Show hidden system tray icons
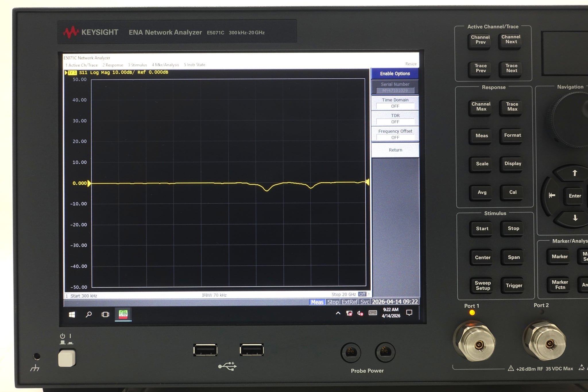 tap(338, 313)
